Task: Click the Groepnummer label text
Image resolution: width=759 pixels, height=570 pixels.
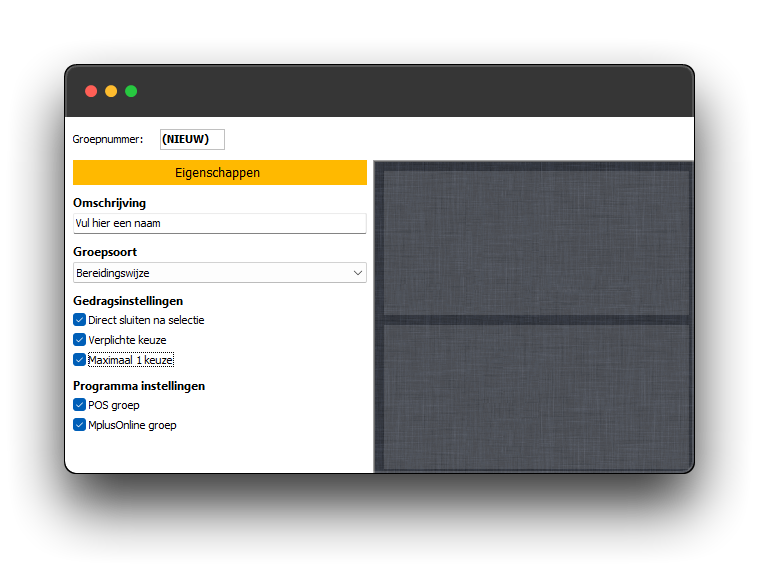Action: [108, 139]
